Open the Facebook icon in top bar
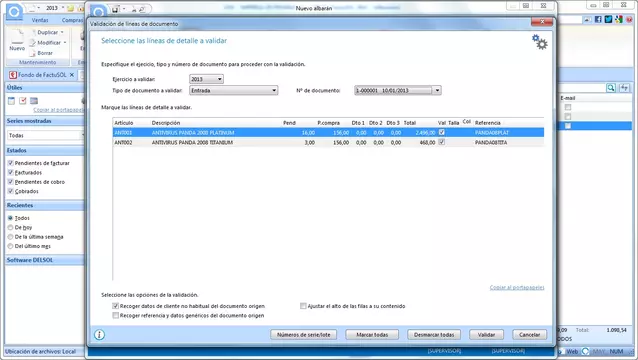The width and height of the screenshot is (638, 360). click(x=598, y=19)
